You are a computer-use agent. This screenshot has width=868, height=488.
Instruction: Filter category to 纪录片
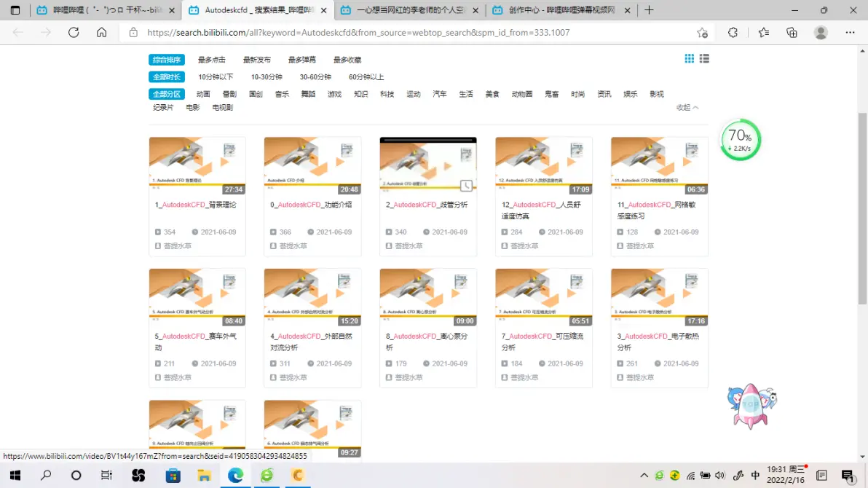tap(163, 108)
